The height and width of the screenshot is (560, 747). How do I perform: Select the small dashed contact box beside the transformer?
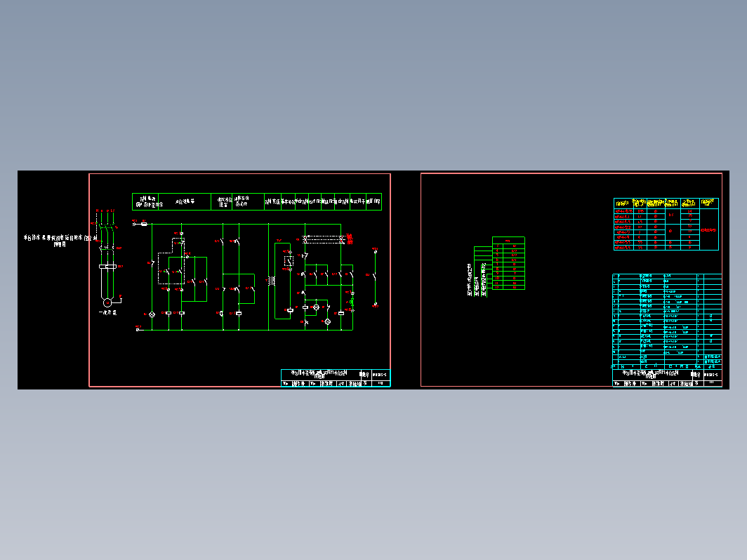(289, 261)
